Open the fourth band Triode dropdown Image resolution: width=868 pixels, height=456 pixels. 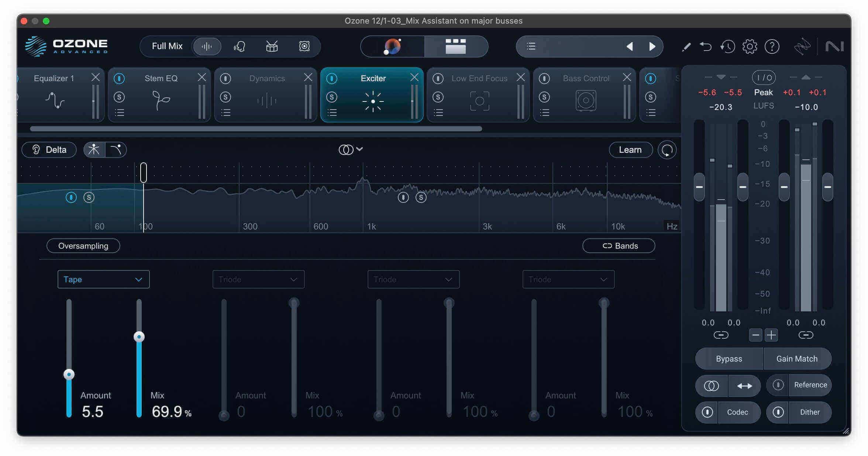[x=568, y=279]
